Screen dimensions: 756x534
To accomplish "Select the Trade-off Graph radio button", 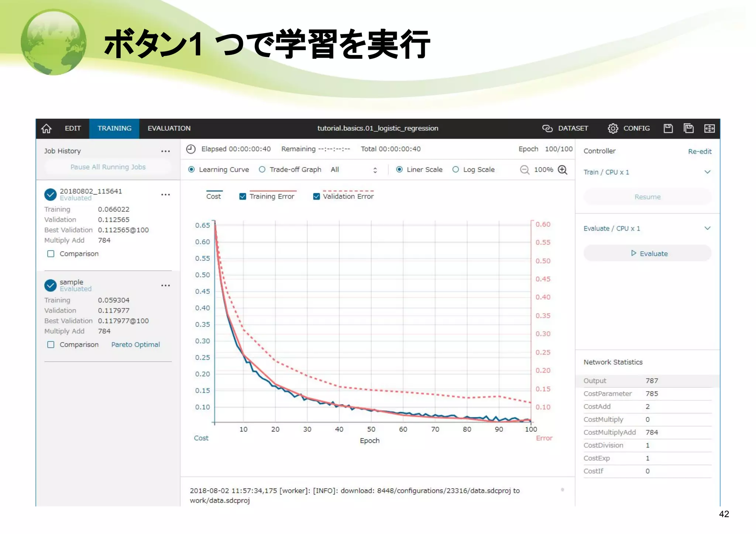I will click(x=262, y=170).
